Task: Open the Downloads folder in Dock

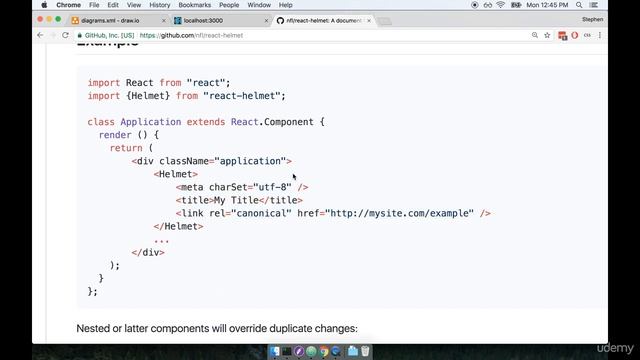Action: coord(353,351)
